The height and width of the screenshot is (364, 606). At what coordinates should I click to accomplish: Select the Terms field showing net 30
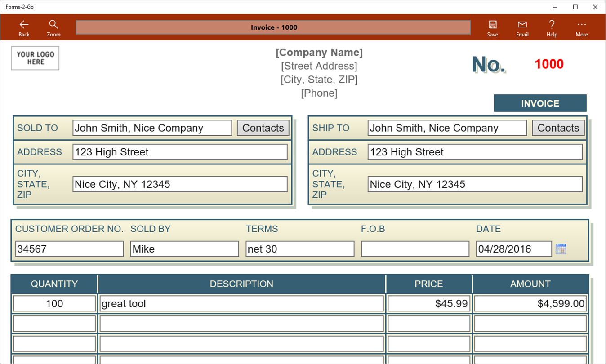[x=300, y=249]
